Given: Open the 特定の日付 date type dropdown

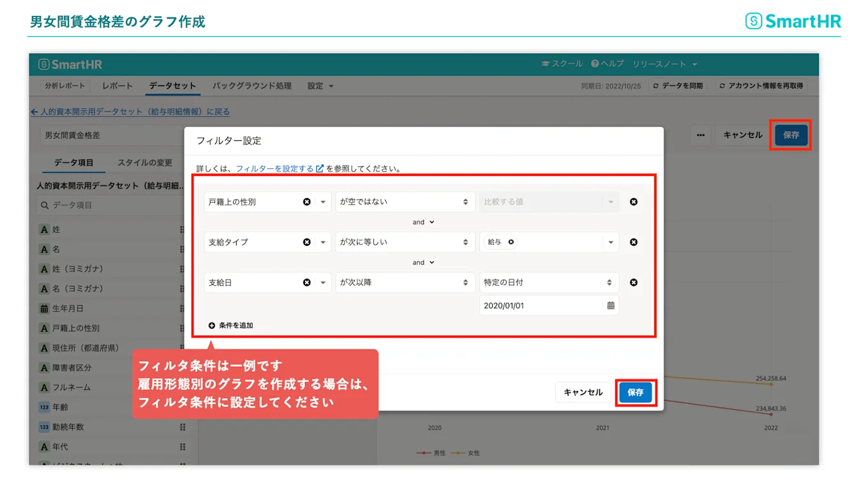Looking at the screenshot, I should coord(549,282).
